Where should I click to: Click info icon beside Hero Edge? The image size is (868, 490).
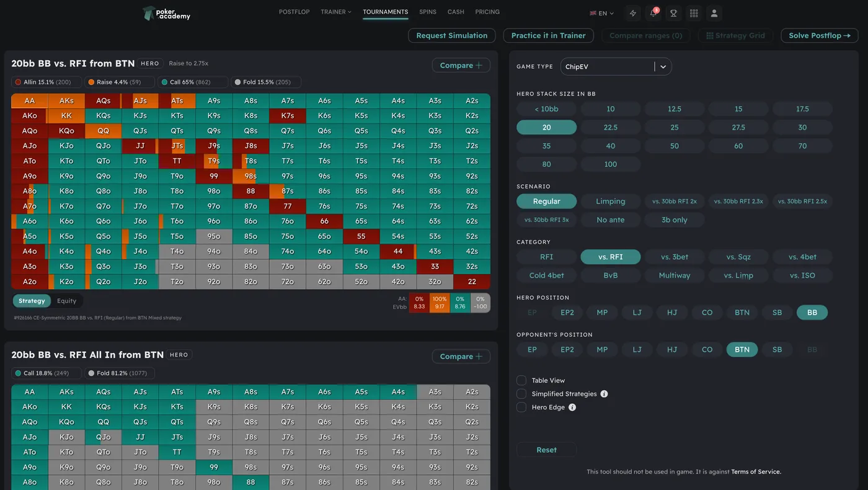click(x=572, y=408)
